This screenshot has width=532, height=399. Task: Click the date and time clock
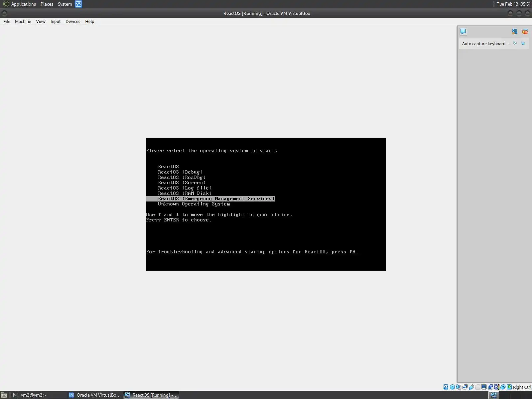(513, 4)
